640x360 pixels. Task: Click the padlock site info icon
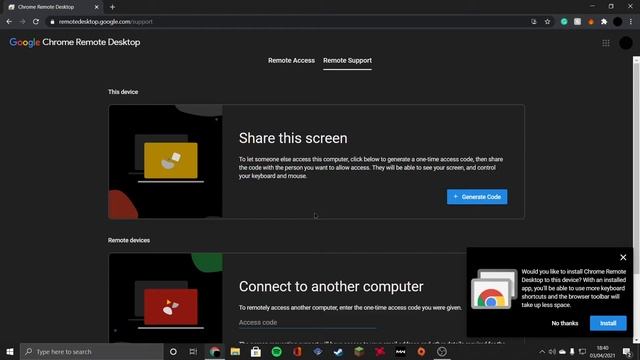[52, 22]
